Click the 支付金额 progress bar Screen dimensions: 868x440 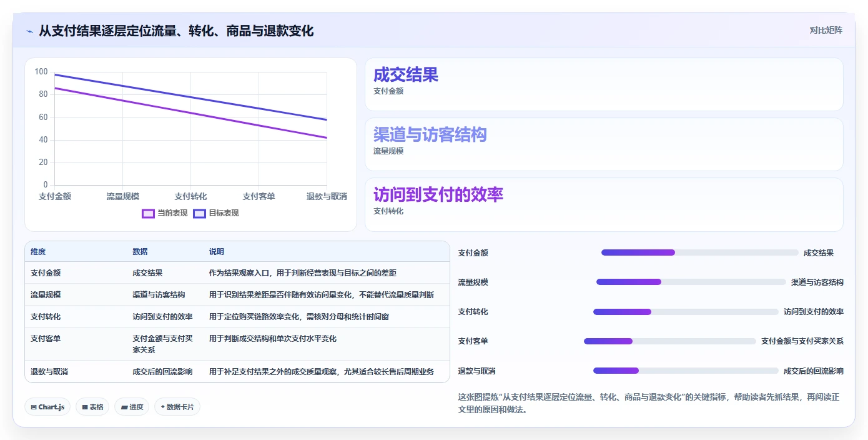(699, 252)
